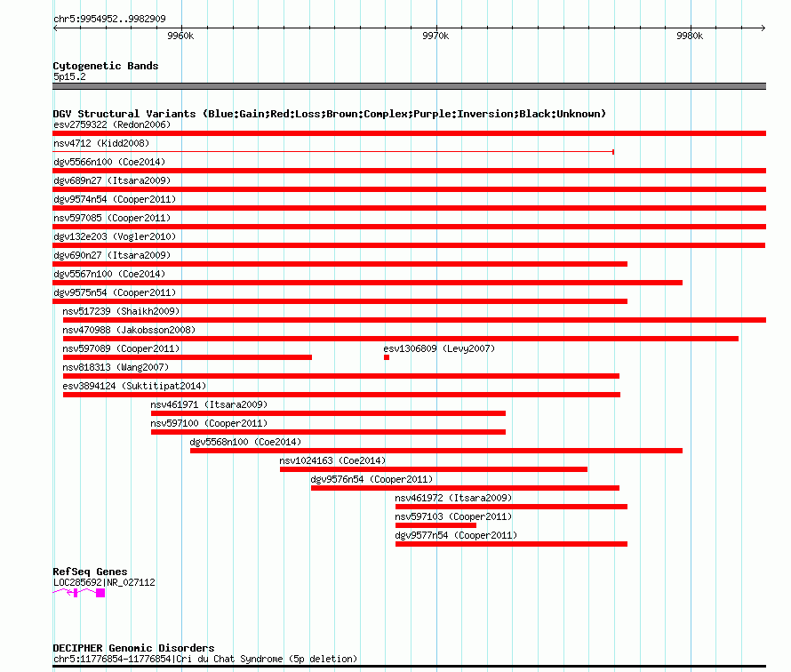Click the LOC285692|NR_027112 gene label

[104, 582]
